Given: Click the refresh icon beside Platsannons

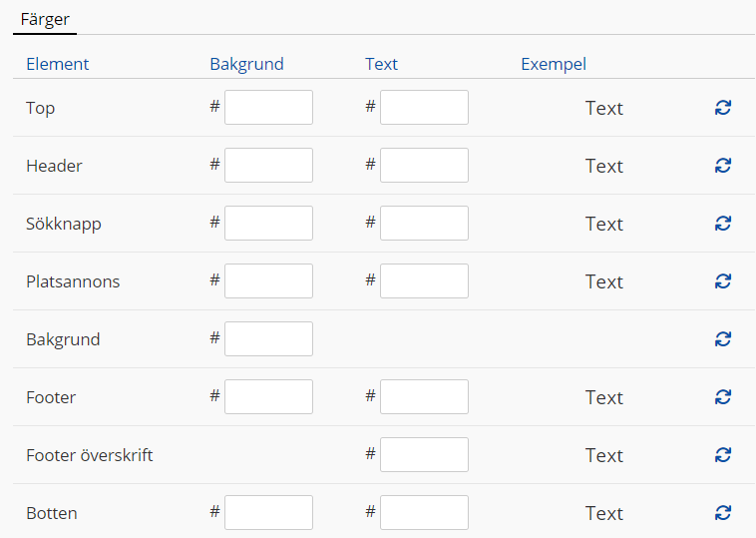Looking at the screenshot, I should click(x=723, y=281).
